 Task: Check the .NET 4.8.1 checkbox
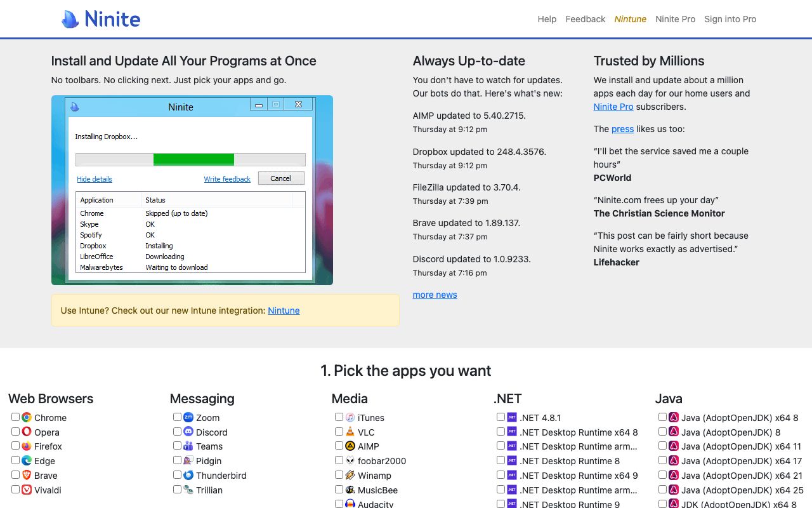(501, 417)
